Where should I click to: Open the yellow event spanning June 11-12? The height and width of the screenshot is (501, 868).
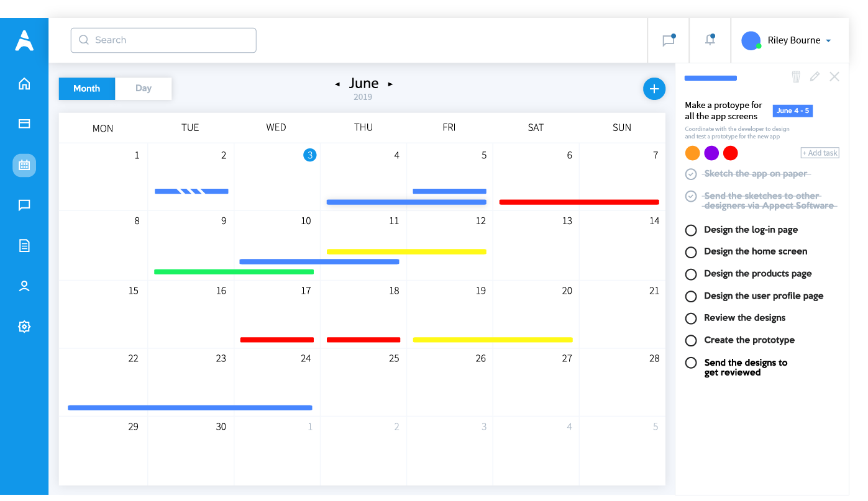pyautogui.click(x=406, y=251)
